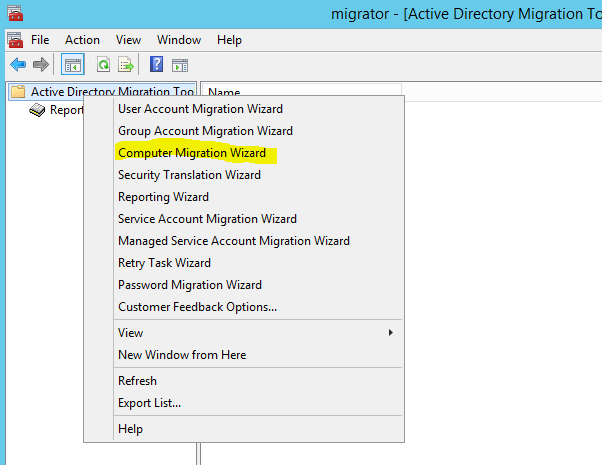The image size is (602, 465).
Task: Click the Name column header
Action: click(x=224, y=93)
